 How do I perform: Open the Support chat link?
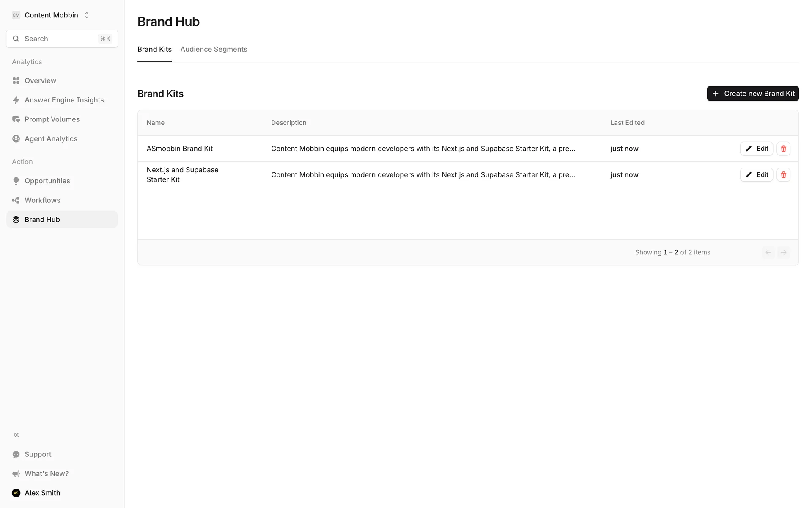[x=38, y=454]
